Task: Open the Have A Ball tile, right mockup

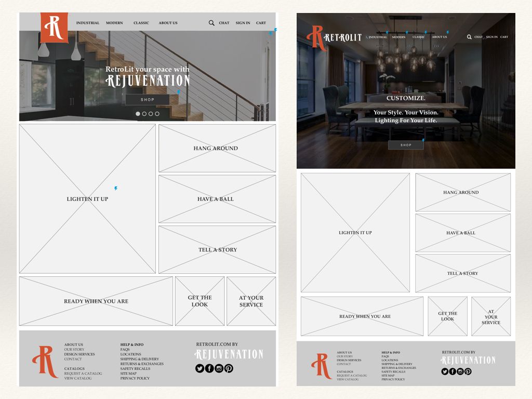Action: 463,233
